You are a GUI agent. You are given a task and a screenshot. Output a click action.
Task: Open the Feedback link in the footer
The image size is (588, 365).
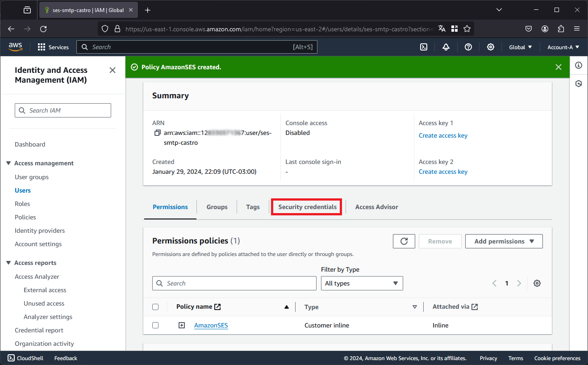(x=66, y=358)
